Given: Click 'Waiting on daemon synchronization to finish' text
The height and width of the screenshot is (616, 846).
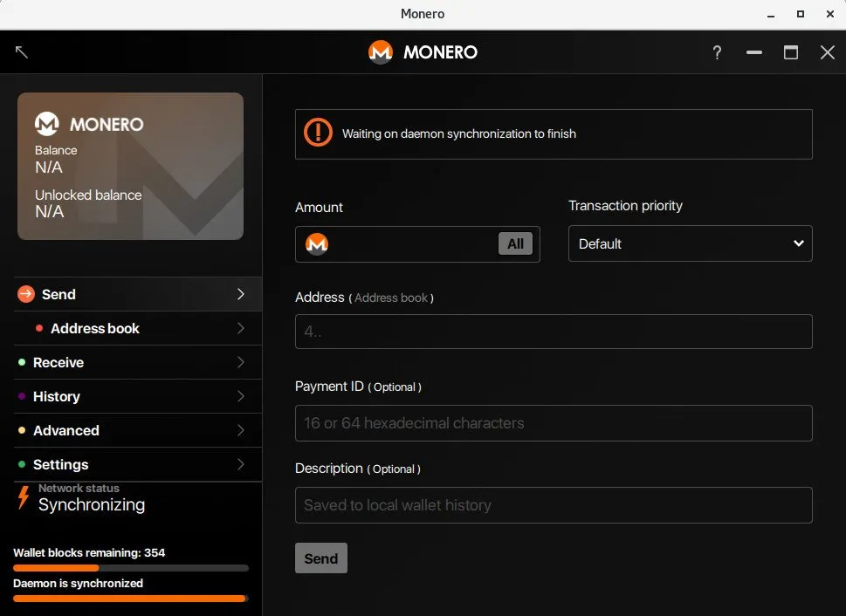Looking at the screenshot, I should tap(459, 133).
